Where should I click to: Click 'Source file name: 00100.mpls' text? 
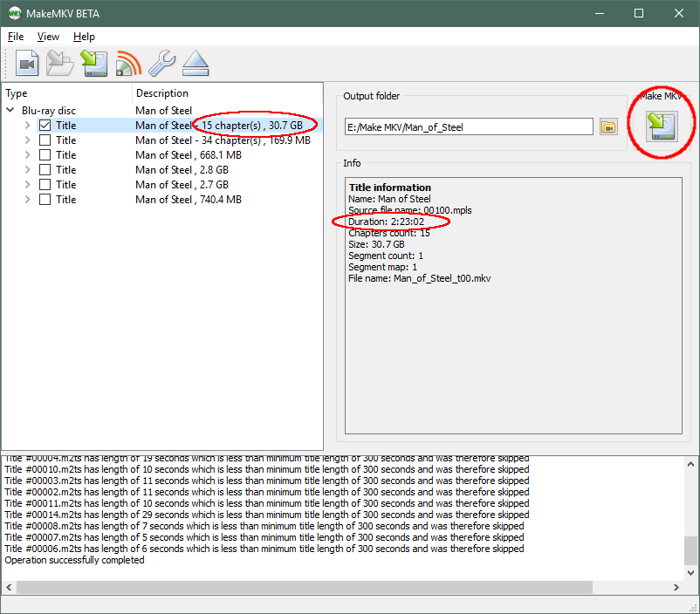[x=410, y=210]
